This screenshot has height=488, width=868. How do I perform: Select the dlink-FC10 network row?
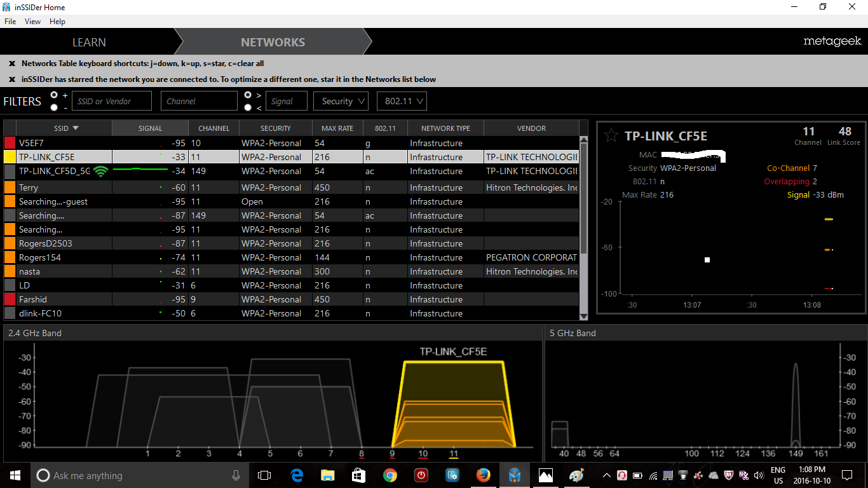point(292,313)
